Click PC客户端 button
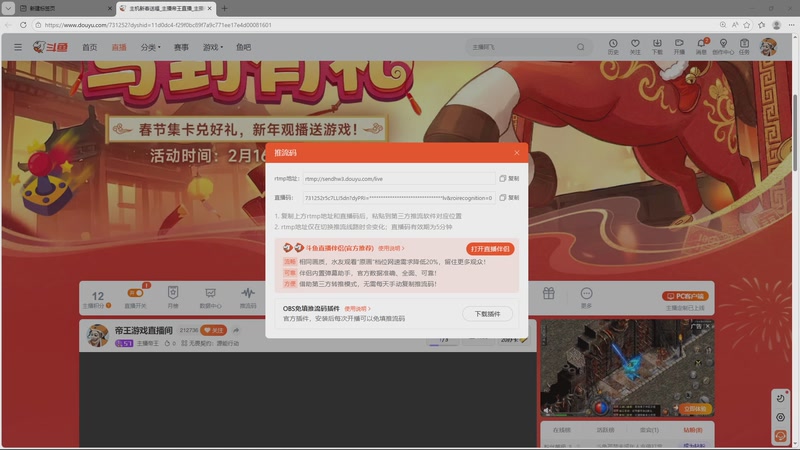Image resolution: width=800 pixels, height=450 pixels. [x=685, y=296]
